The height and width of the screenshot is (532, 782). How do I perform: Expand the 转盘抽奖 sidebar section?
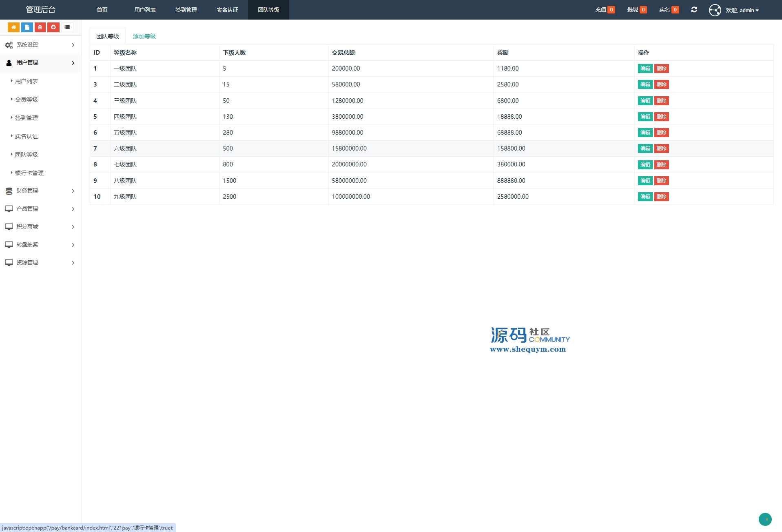click(x=40, y=245)
